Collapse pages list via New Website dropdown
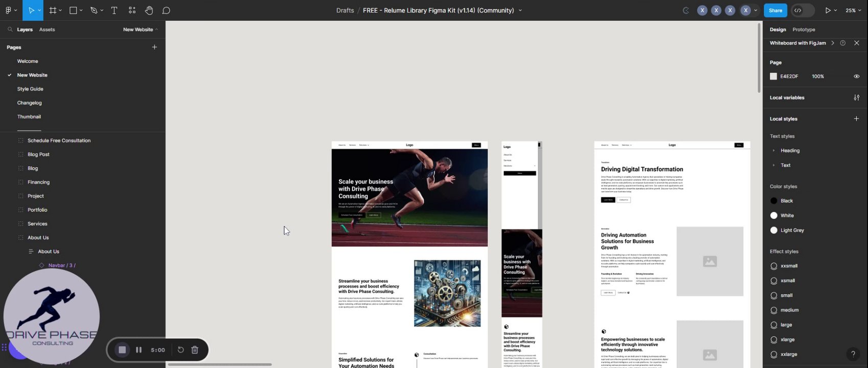This screenshot has height=368, width=868. click(x=141, y=30)
